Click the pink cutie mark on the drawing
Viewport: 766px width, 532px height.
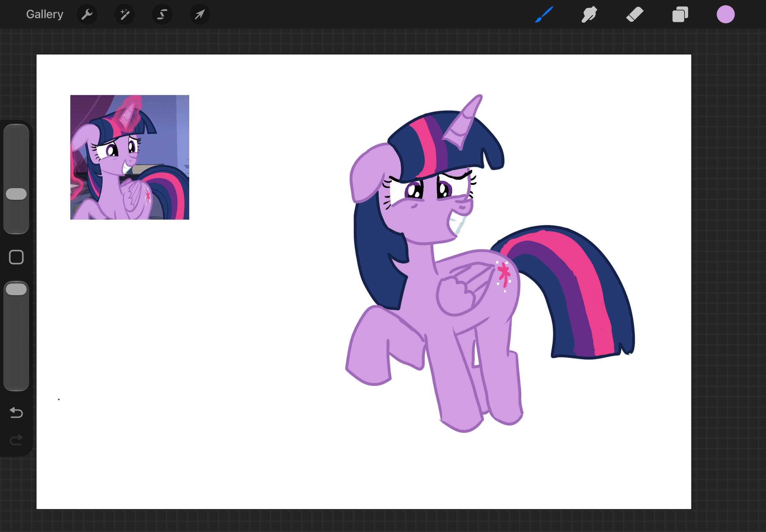click(x=503, y=275)
